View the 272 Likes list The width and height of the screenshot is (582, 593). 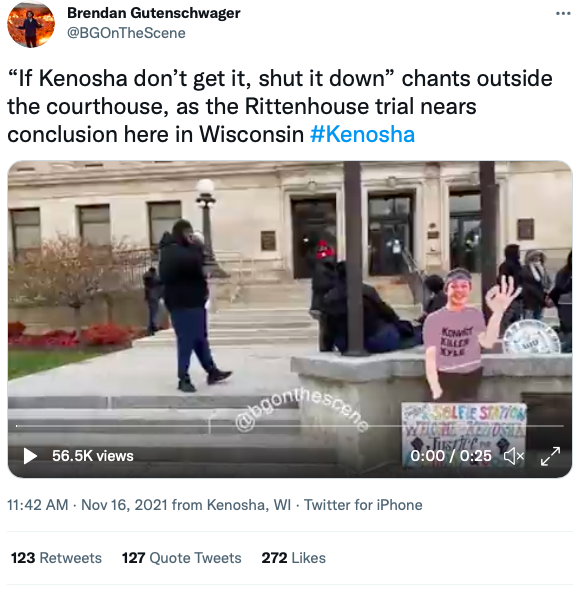pyautogui.click(x=293, y=558)
